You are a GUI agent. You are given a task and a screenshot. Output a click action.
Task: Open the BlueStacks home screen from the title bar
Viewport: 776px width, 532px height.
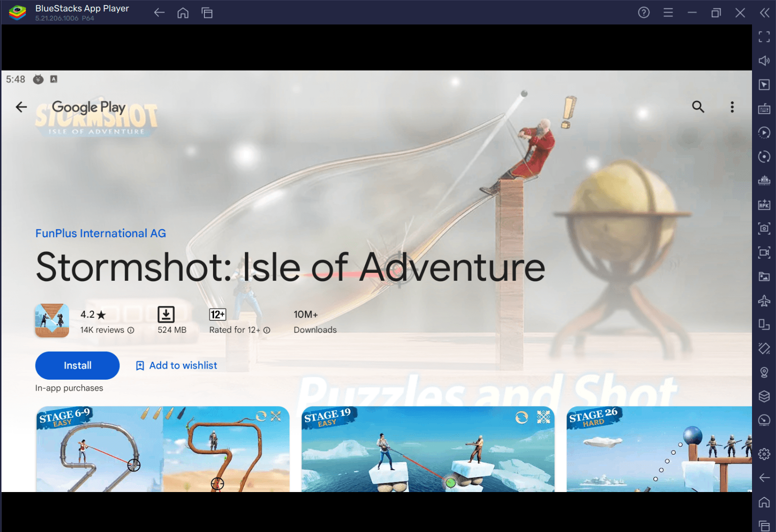tap(183, 12)
